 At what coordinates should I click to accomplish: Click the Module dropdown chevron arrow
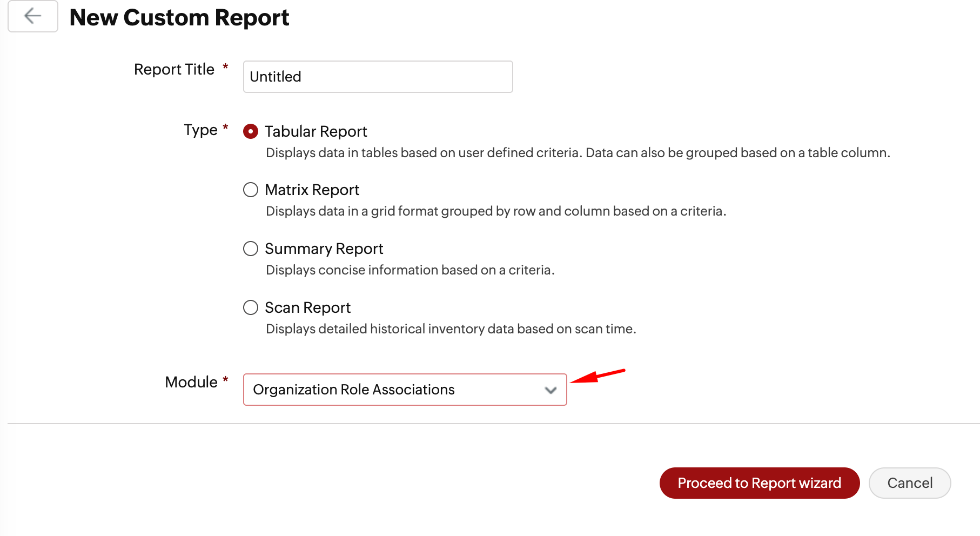[x=551, y=390]
